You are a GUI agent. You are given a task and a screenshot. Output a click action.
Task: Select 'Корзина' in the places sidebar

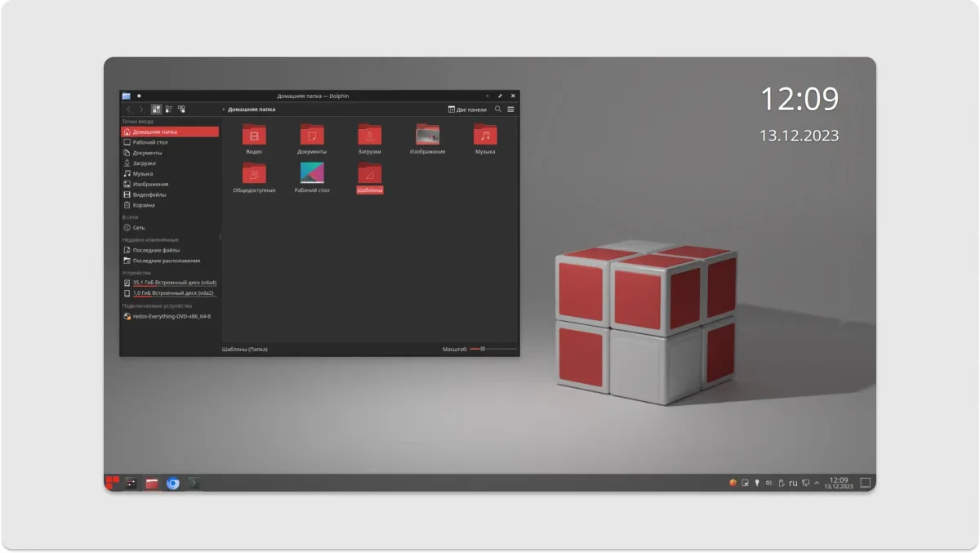tap(144, 205)
